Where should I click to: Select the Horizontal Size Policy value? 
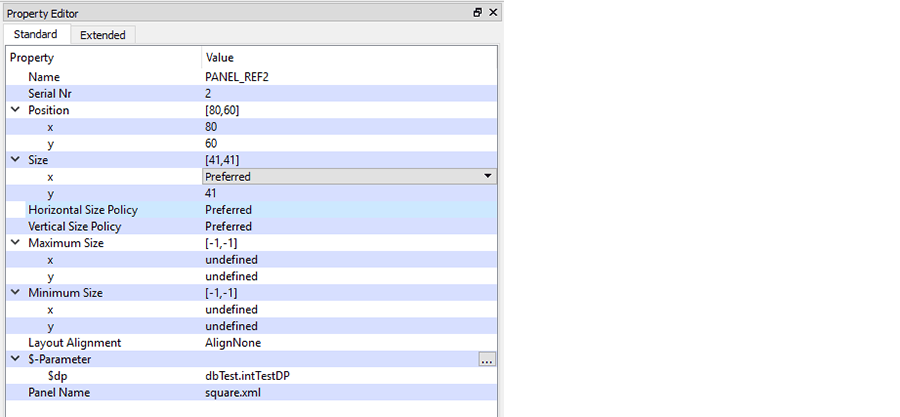[228, 210]
